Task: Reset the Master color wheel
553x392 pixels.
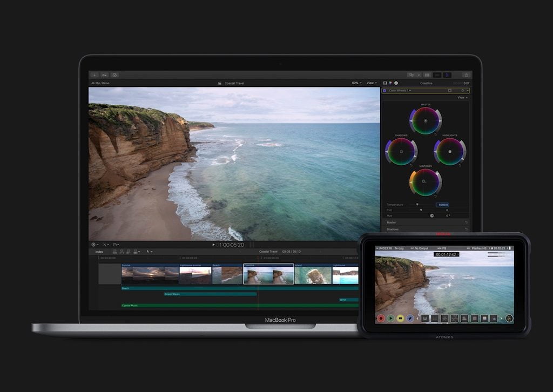Action: click(436, 134)
